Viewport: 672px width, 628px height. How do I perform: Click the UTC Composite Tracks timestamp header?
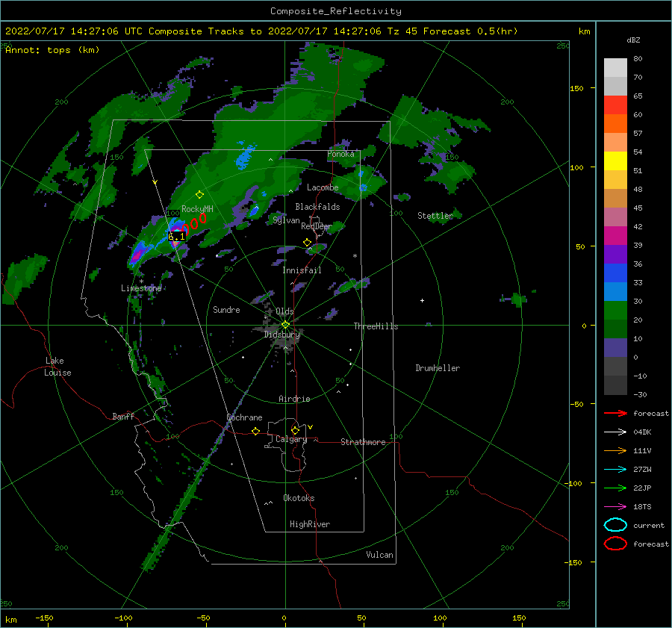coord(261,31)
